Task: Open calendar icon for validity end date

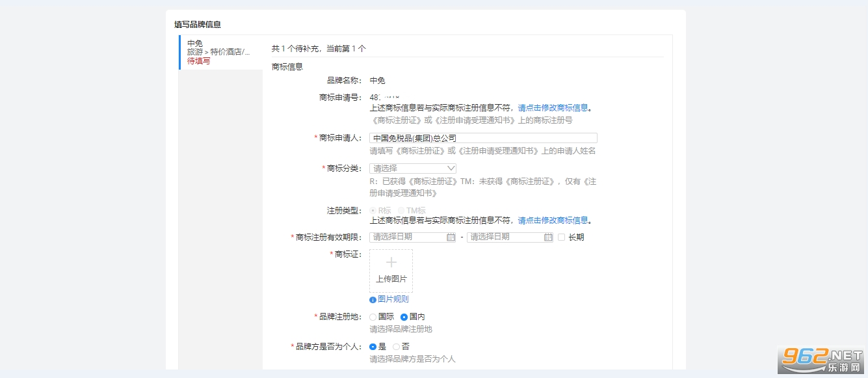Action: (x=548, y=237)
